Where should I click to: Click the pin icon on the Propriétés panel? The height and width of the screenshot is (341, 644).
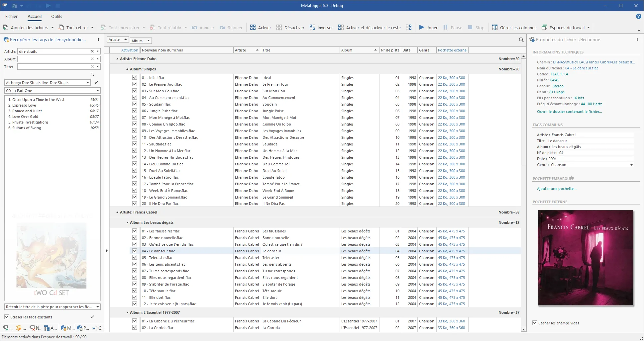pyautogui.click(x=638, y=40)
